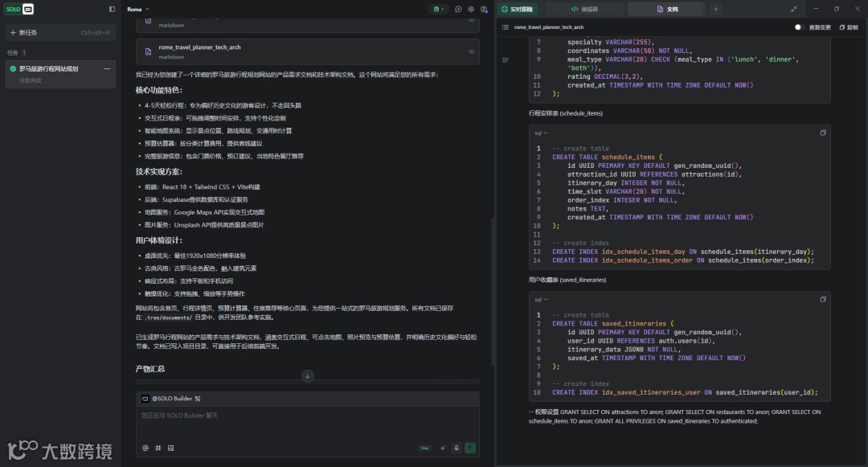Minimize the application window
The image size is (868, 467).
(816, 9)
